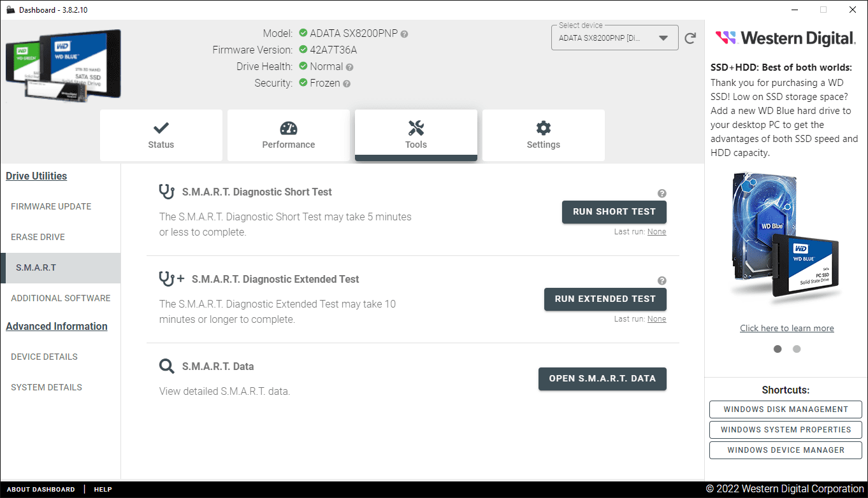The image size is (868, 498).
Task: Close the Dashboard window
Action: coord(853,10)
